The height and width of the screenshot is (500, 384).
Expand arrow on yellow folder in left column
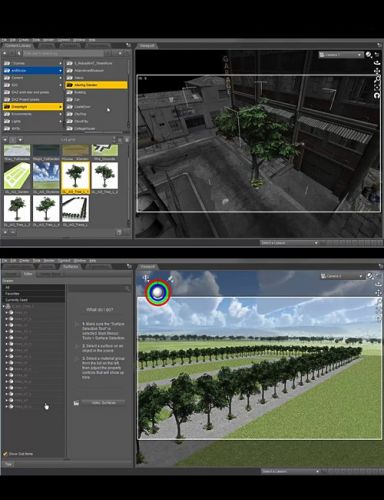pos(60,107)
